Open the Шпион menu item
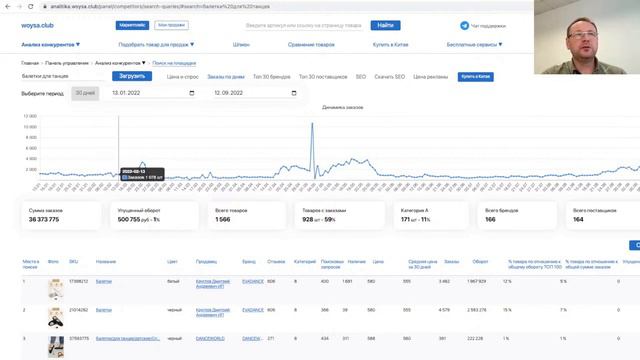 click(x=241, y=44)
